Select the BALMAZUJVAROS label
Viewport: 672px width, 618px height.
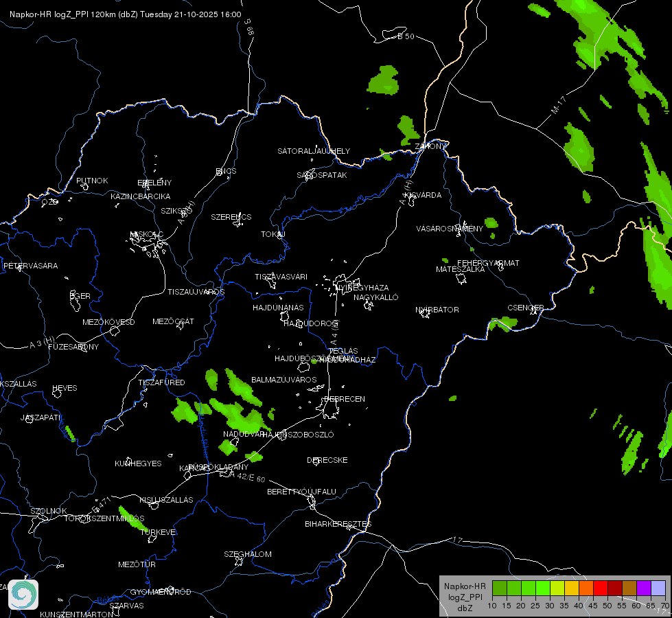(283, 380)
